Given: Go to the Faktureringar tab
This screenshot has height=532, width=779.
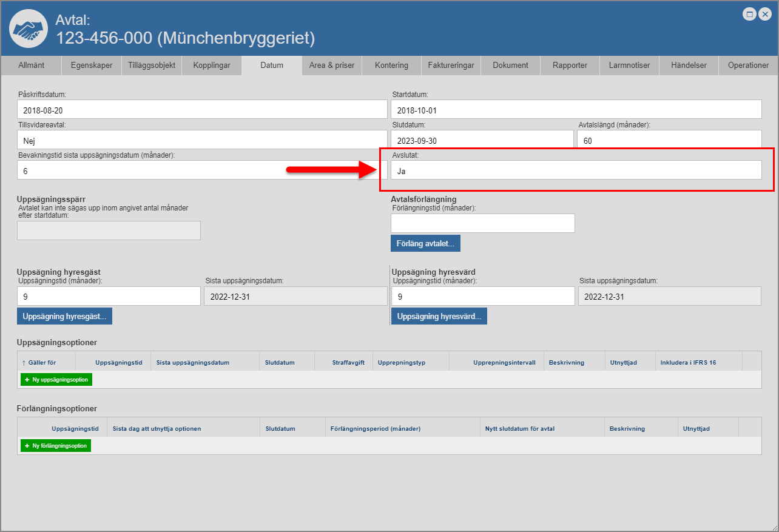Looking at the screenshot, I should [451, 66].
